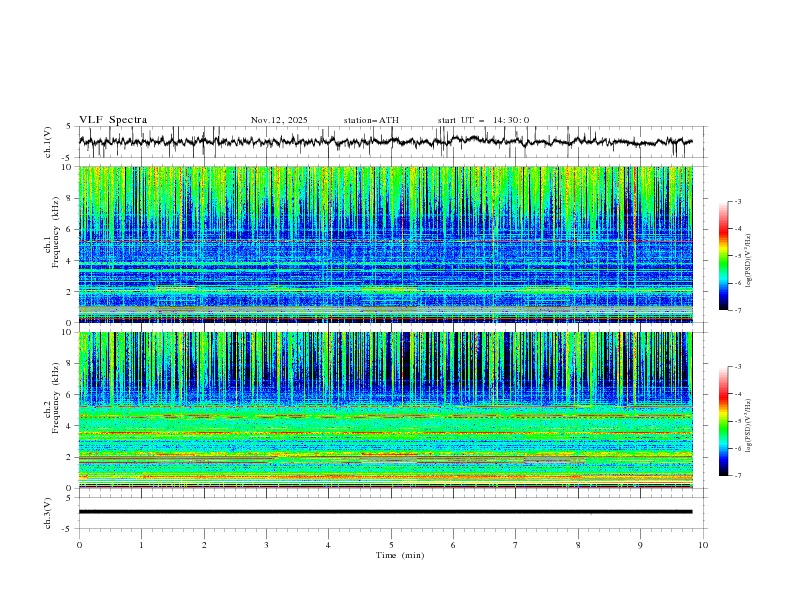Select the 9 minute mark on time axis
The image size is (792, 612).
click(640, 545)
